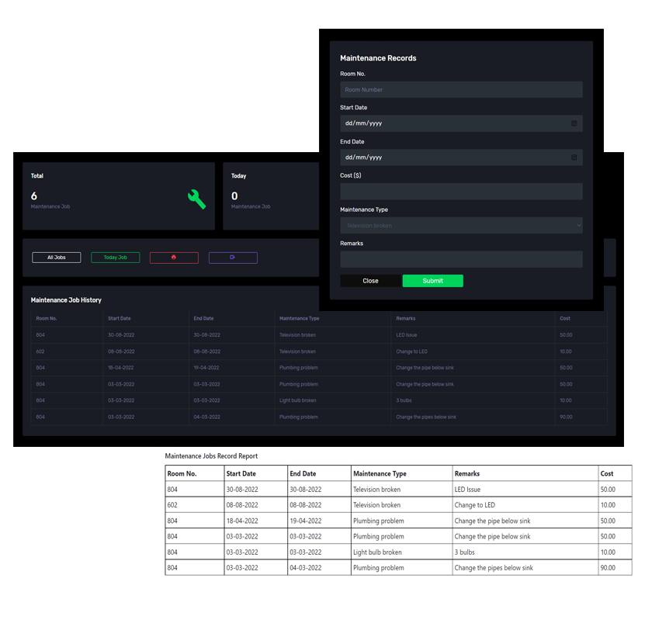Click the Start Date dd/mm/yyyy field
Image resolution: width=645 pixels, height=644 pixels.
(450, 123)
